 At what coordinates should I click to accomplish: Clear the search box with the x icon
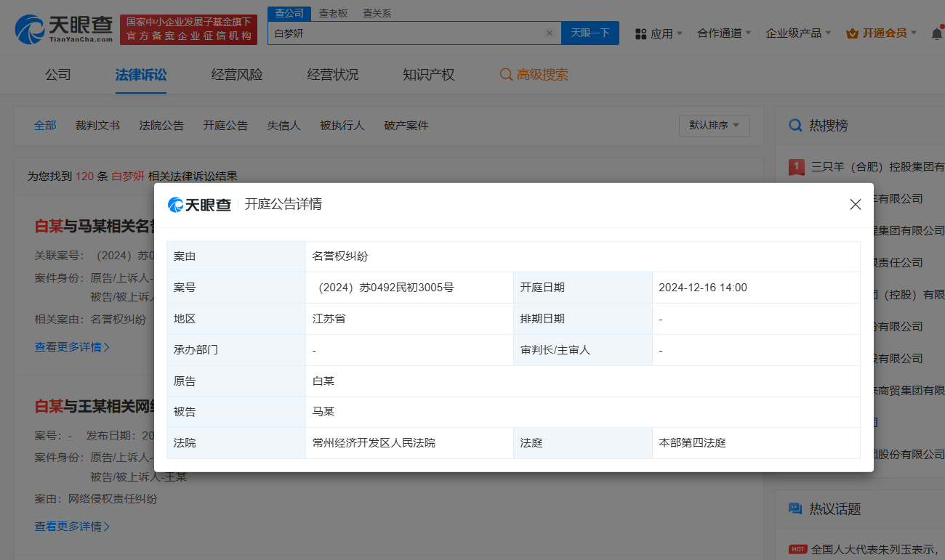[x=549, y=33]
